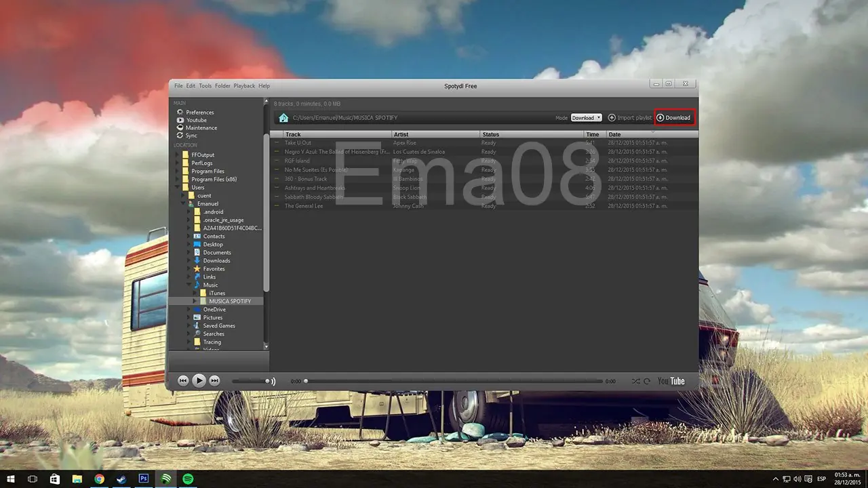The width and height of the screenshot is (868, 488).
Task: Open the Playback menu
Action: (244, 86)
